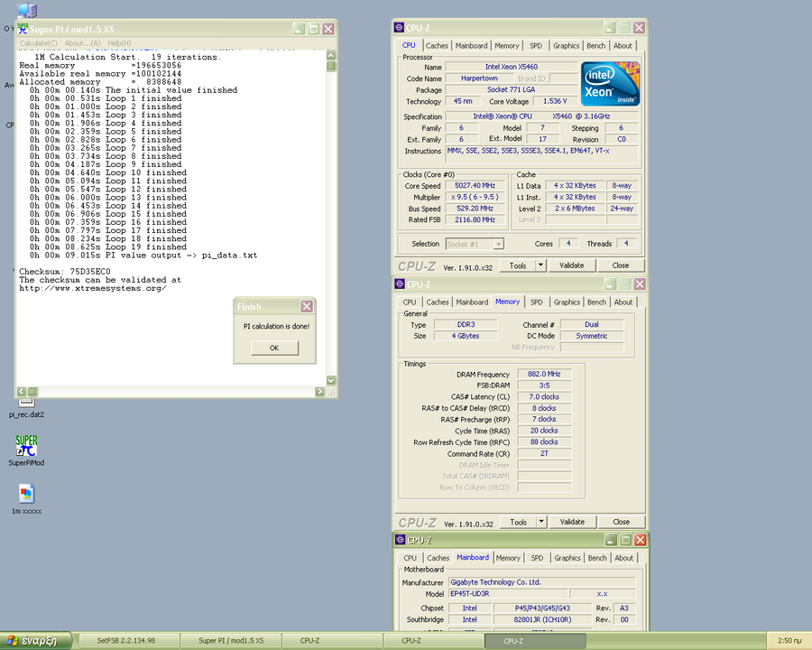Select the 1m xxxxx desktop file icon
Image resolution: width=812 pixels, height=650 pixels.
(x=26, y=494)
